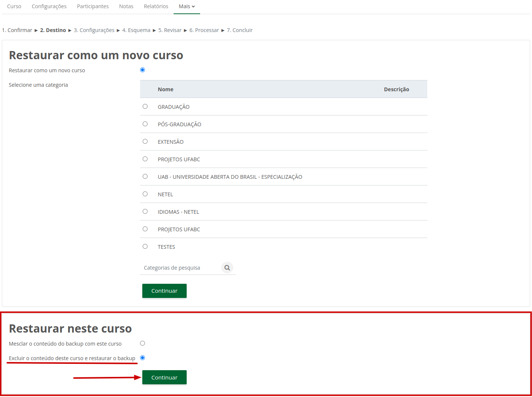Go to the Notas section
This screenshot has height=397, width=532.
126,6
